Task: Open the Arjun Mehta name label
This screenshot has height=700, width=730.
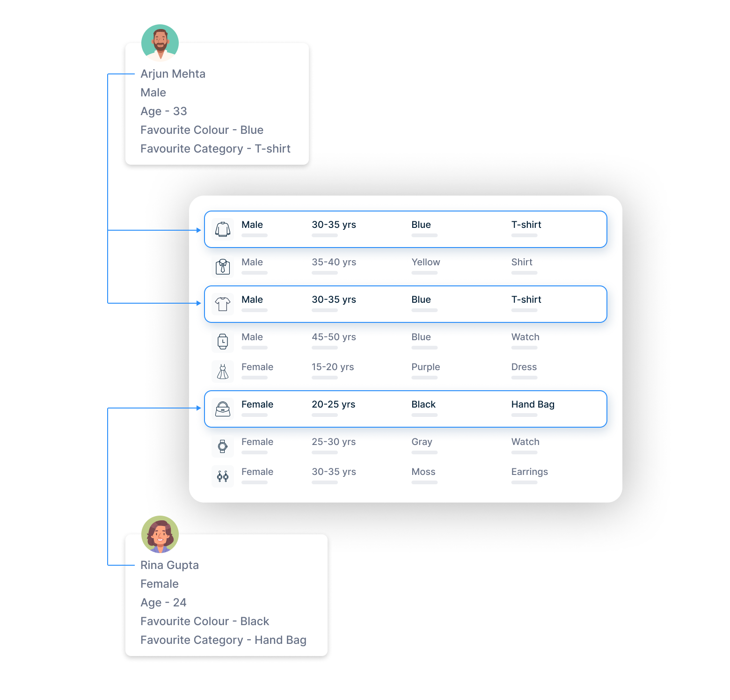Action: [x=173, y=74]
